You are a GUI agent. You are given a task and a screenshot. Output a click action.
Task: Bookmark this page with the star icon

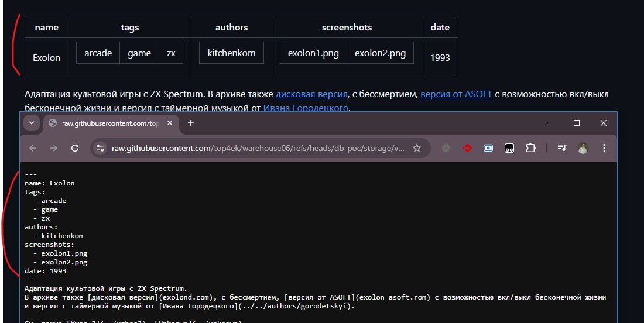point(417,148)
